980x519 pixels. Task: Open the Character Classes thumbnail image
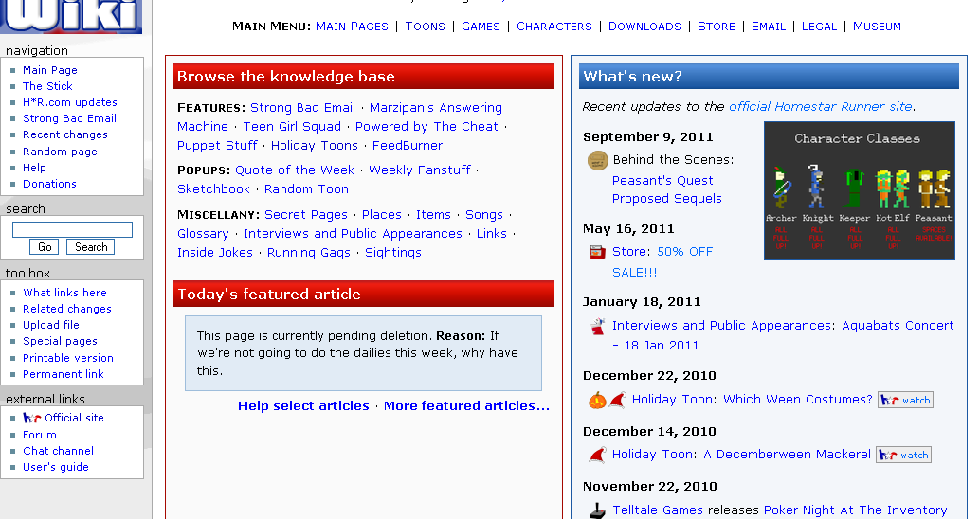(860, 190)
